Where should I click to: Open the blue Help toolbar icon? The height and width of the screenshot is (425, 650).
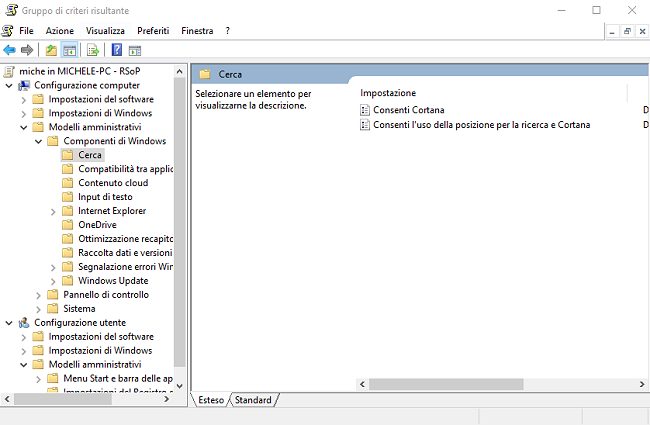pyautogui.click(x=117, y=50)
